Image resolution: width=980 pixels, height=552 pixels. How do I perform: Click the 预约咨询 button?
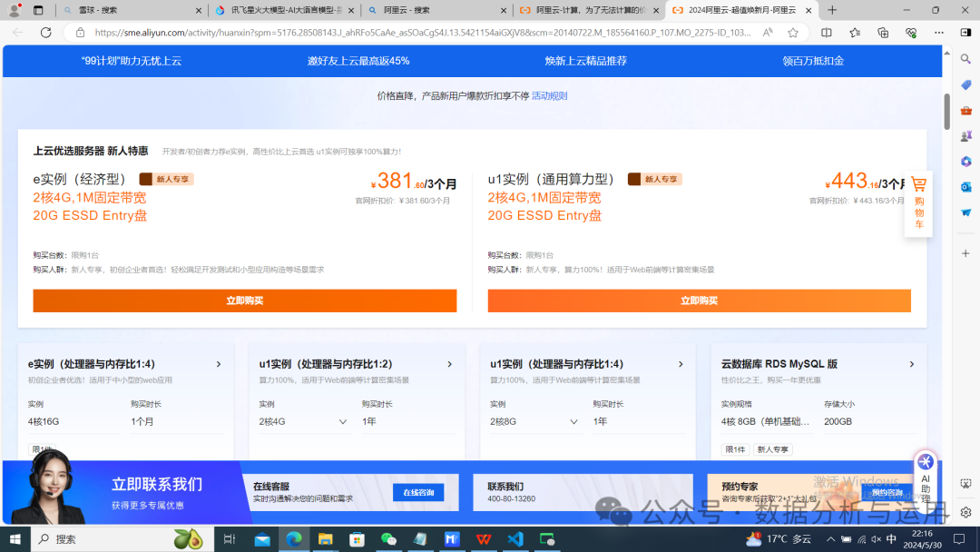click(887, 493)
